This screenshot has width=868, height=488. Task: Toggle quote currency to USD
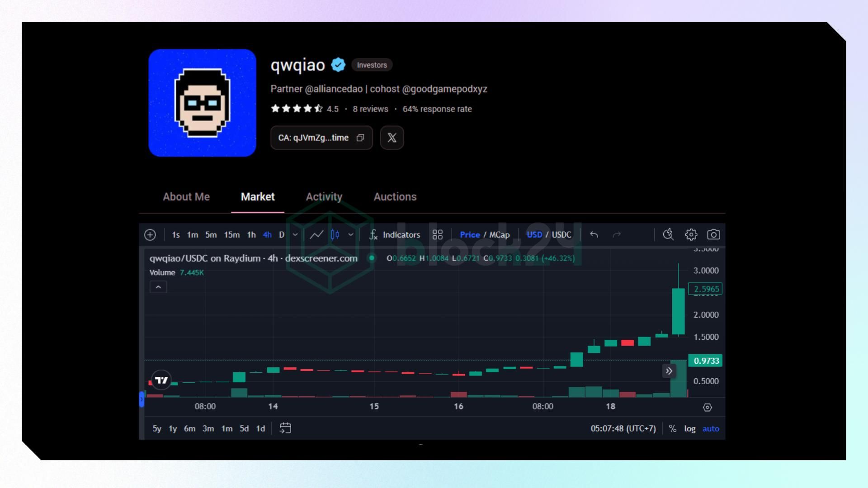(x=534, y=235)
